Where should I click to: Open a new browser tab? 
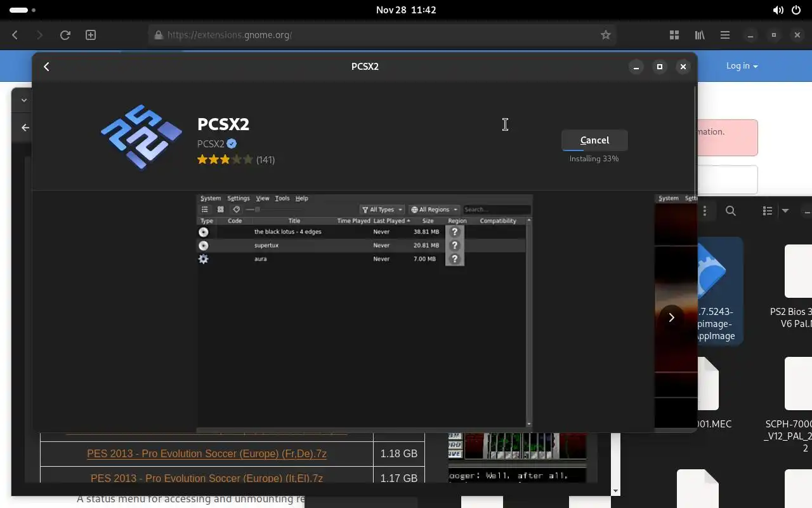pos(91,36)
